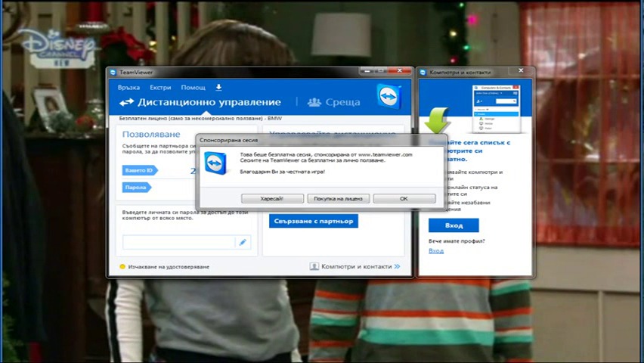Click the underlined Вход link
Viewport: 644px width, 363px height.
pos(435,251)
